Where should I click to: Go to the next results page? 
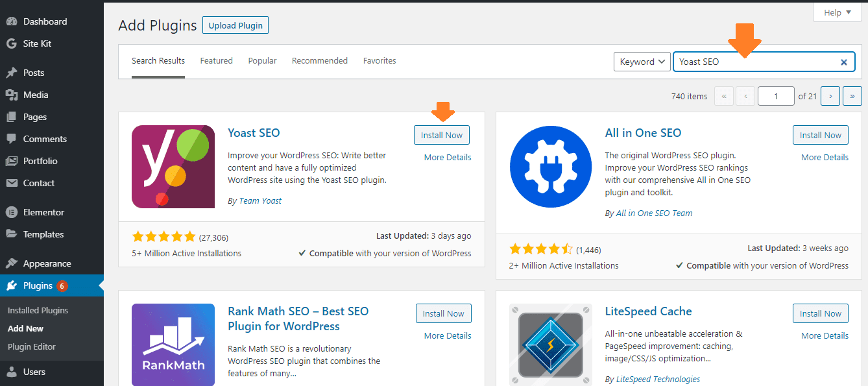830,96
